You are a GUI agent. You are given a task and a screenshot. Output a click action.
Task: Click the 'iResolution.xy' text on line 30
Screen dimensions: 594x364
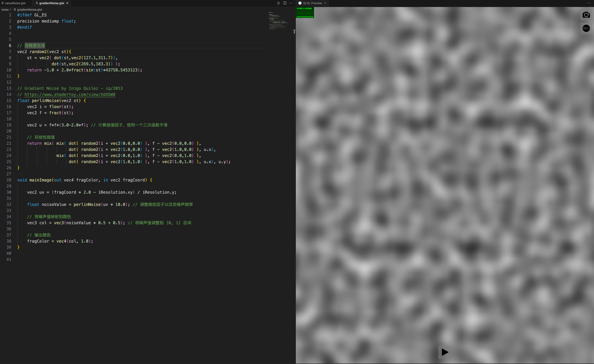click(x=115, y=192)
